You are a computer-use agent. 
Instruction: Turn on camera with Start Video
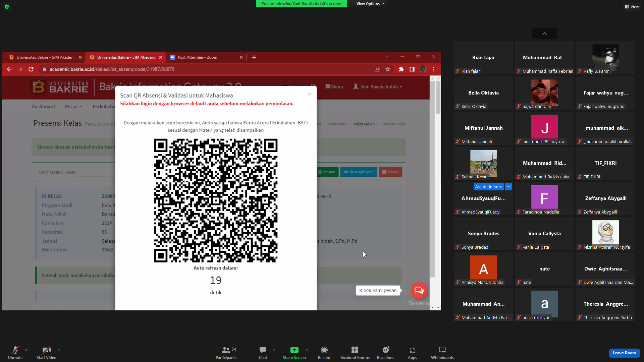click(x=46, y=353)
